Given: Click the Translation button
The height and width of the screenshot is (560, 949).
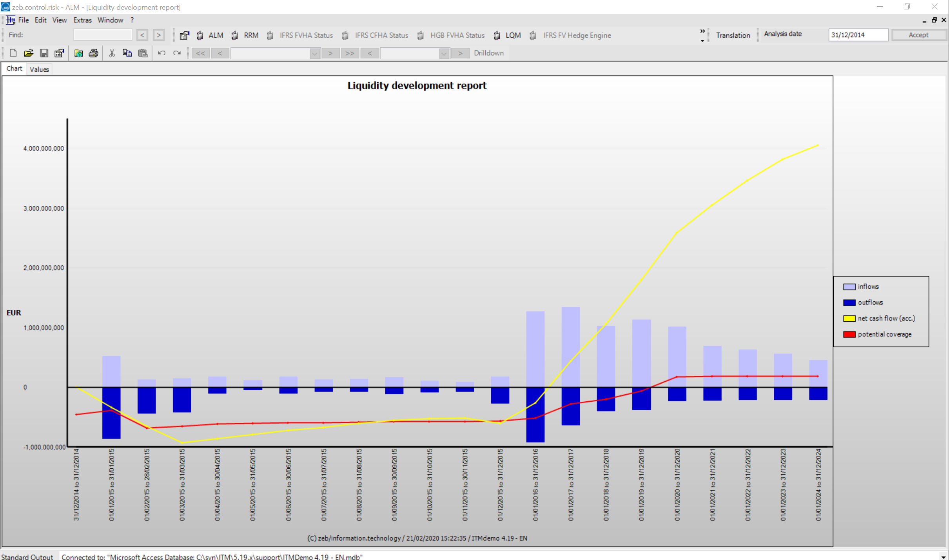Looking at the screenshot, I should (733, 35).
